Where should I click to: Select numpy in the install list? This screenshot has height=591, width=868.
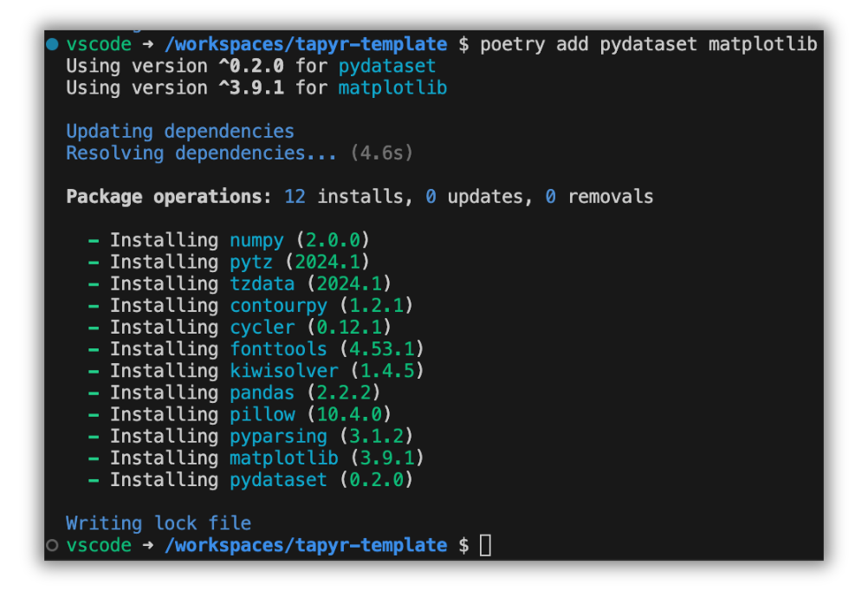click(256, 240)
